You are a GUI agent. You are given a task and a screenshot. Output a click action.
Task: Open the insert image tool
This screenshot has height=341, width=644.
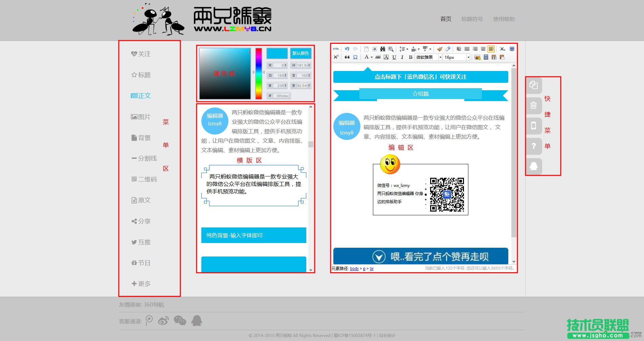tap(477, 57)
